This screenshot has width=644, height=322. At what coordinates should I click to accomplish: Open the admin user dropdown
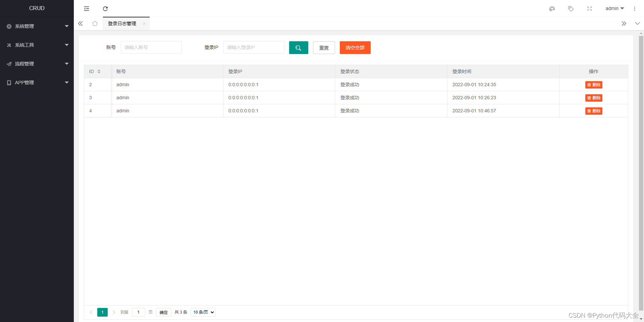click(614, 8)
